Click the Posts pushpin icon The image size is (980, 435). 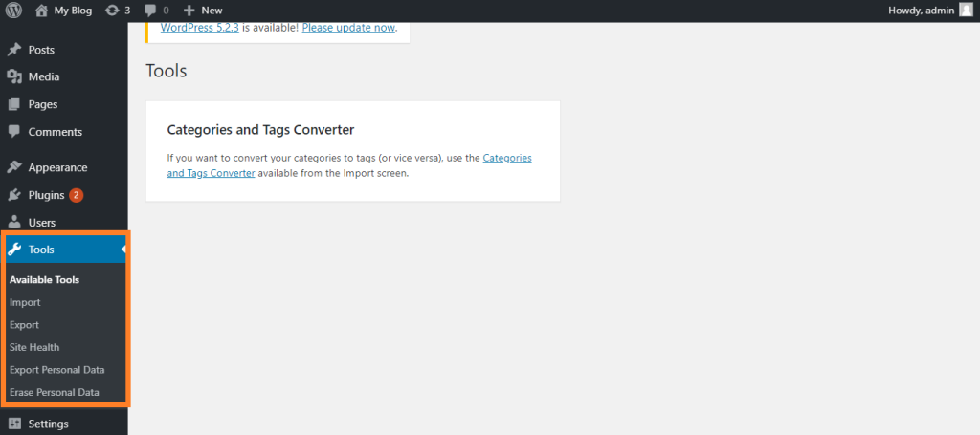tap(14, 50)
